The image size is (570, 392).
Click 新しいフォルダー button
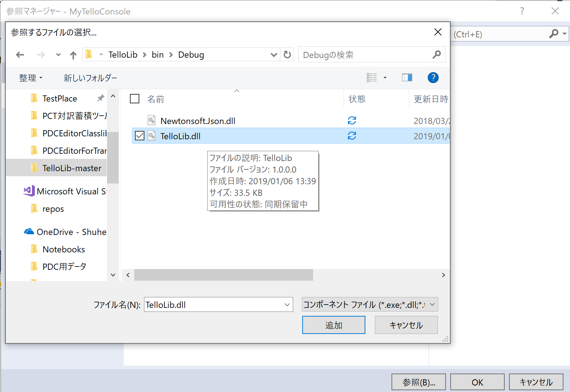[90, 78]
